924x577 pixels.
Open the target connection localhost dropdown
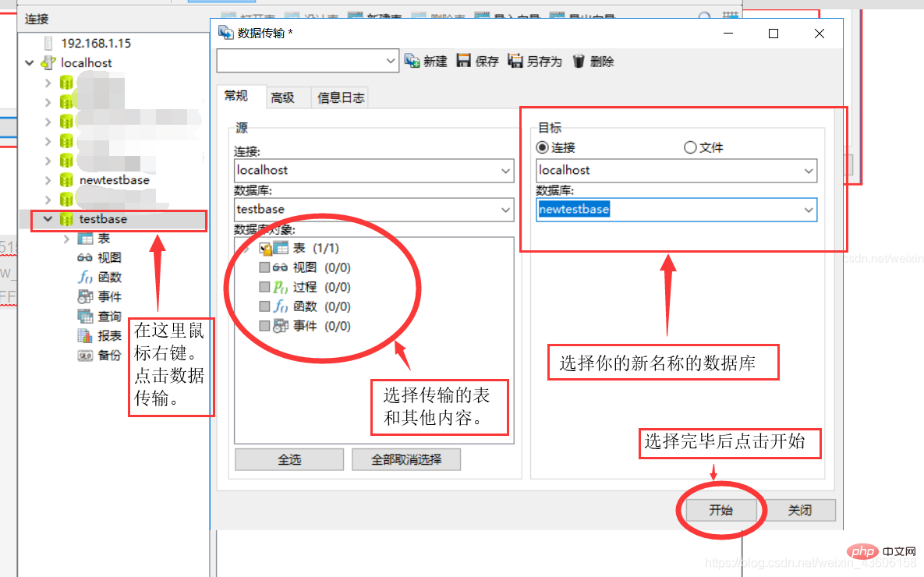(x=809, y=171)
